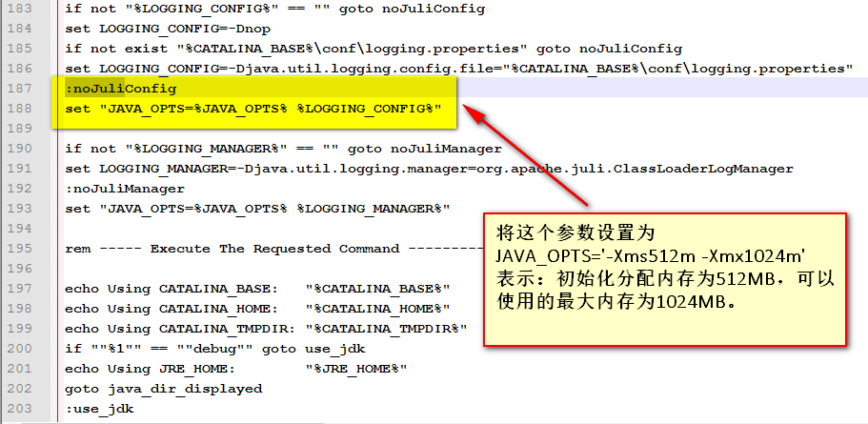Select line number 187 in the margin
Image resolution: width=868 pixels, height=424 pixels.
pos(20,89)
